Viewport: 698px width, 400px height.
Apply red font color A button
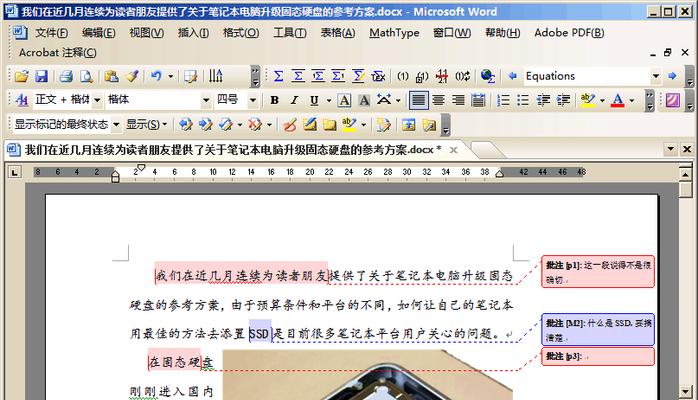pos(617,100)
